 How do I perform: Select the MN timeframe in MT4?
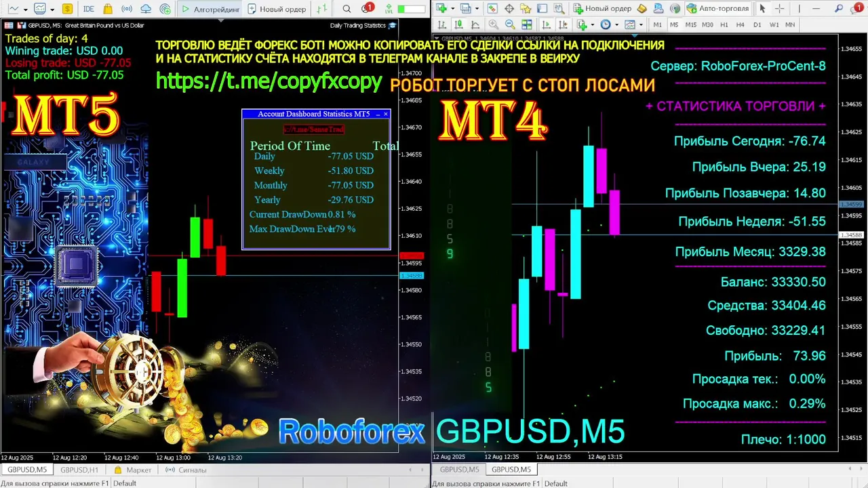790,24
